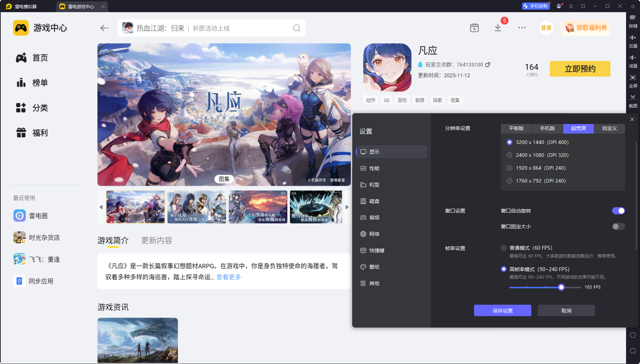Click 取消 button in settings
Screen dimensions: 640x364
tap(566, 310)
